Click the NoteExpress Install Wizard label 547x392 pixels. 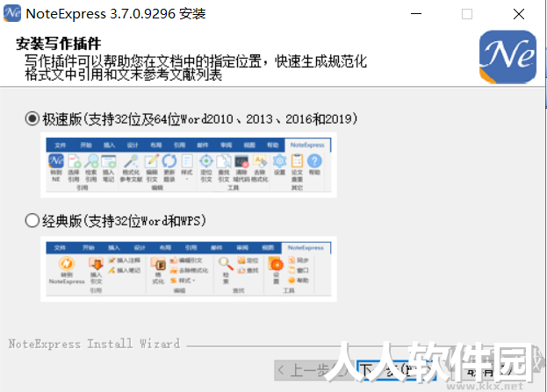point(94,344)
